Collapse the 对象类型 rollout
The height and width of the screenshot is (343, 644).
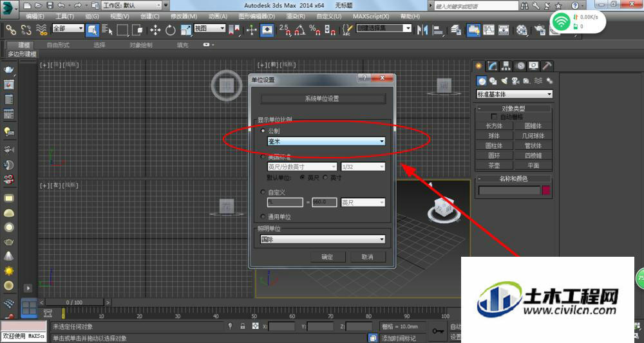[513, 108]
